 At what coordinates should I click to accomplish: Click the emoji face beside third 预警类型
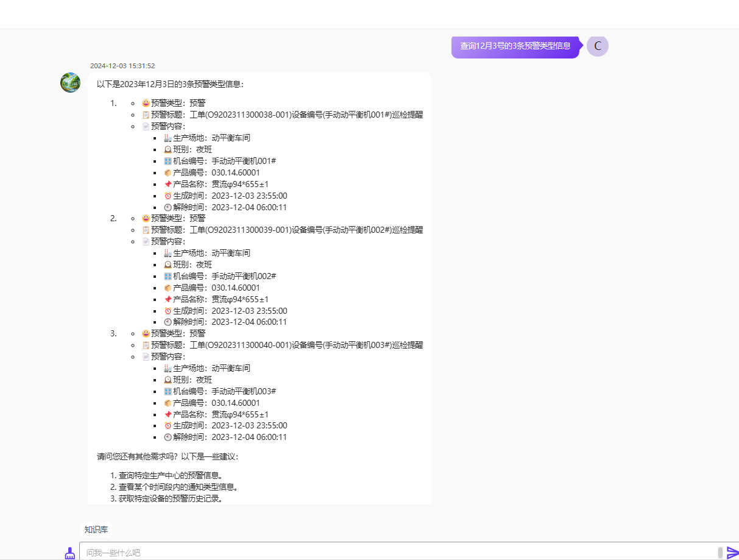146,333
